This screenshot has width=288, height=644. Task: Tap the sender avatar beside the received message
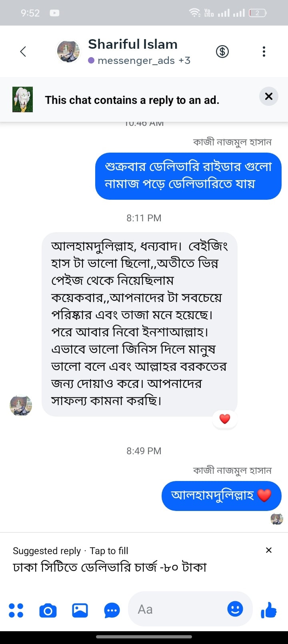(x=21, y=405)
